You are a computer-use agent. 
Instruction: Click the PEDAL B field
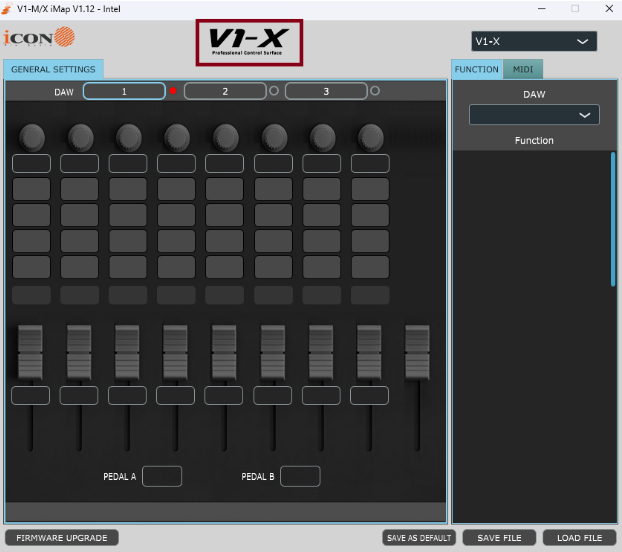[300, 476]
